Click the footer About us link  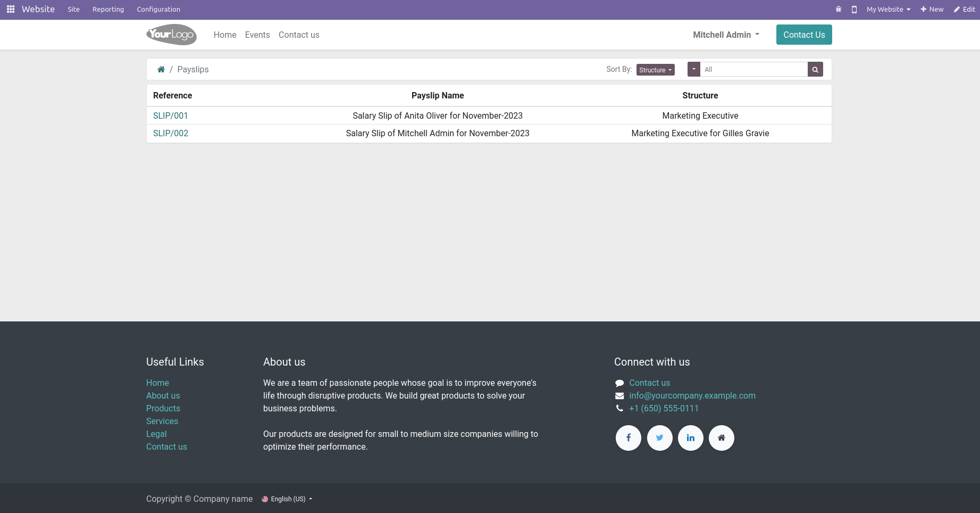click(163, 395)
